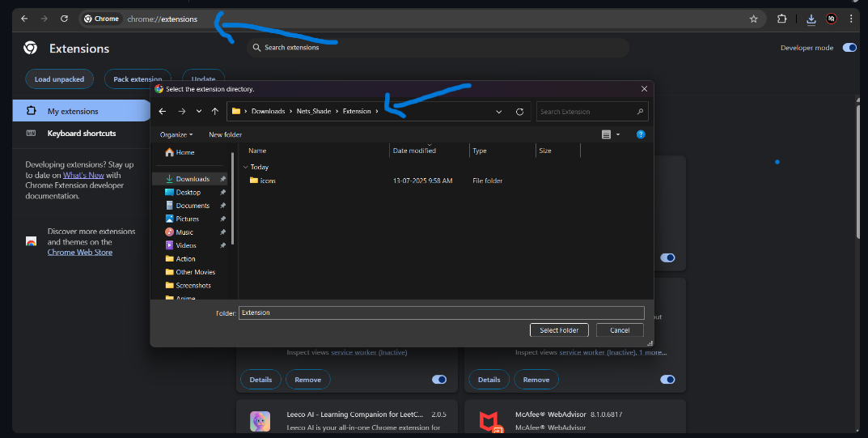This screenshot has width=868, height=438.
Task: Open the Extensions puzzle-piece menu in the toolbar
Action: pyautogui.click(x=781, y=19)
